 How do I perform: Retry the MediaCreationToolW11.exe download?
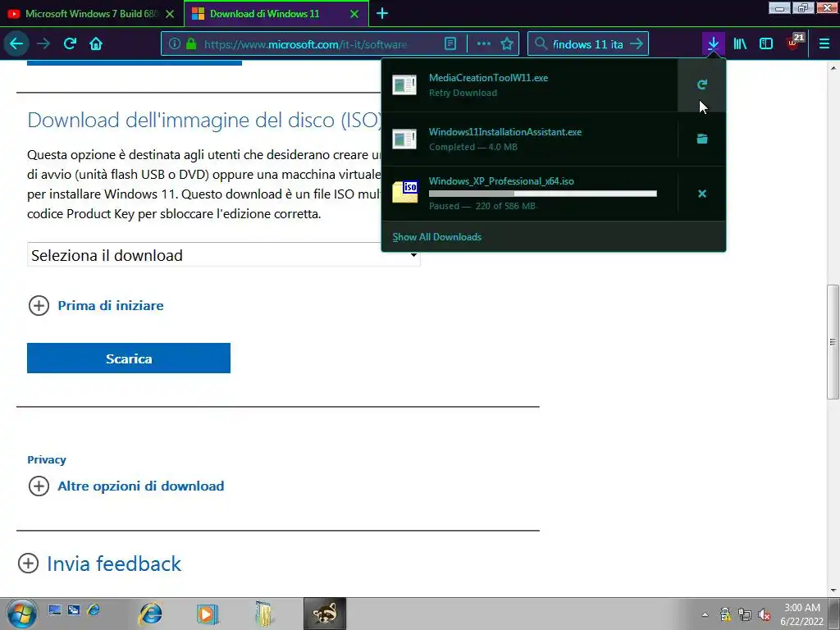point(702,84)
